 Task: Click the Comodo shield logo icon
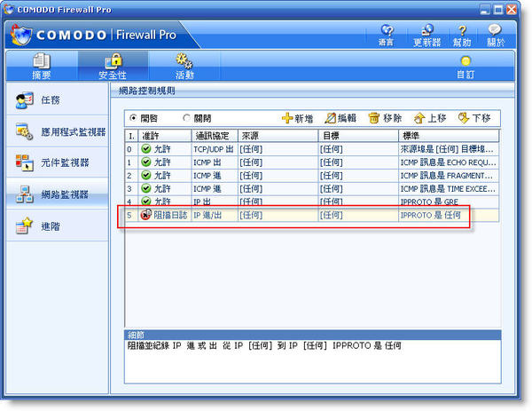point(21,35)
